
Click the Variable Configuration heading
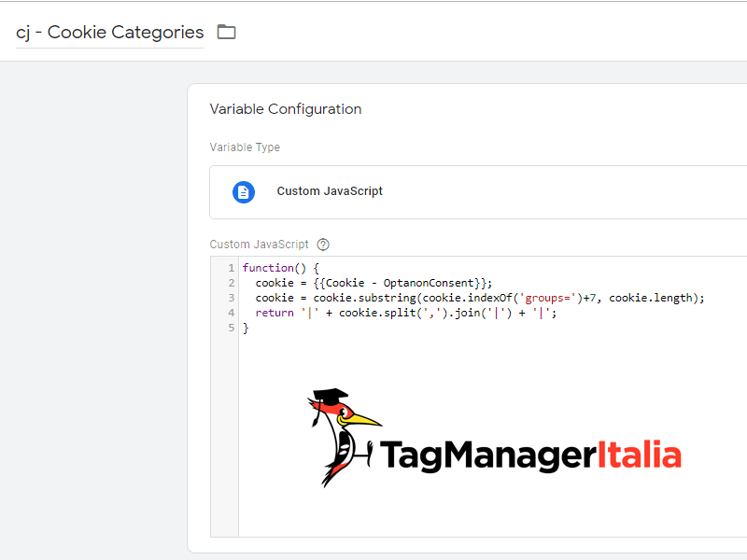pos(286,109)
